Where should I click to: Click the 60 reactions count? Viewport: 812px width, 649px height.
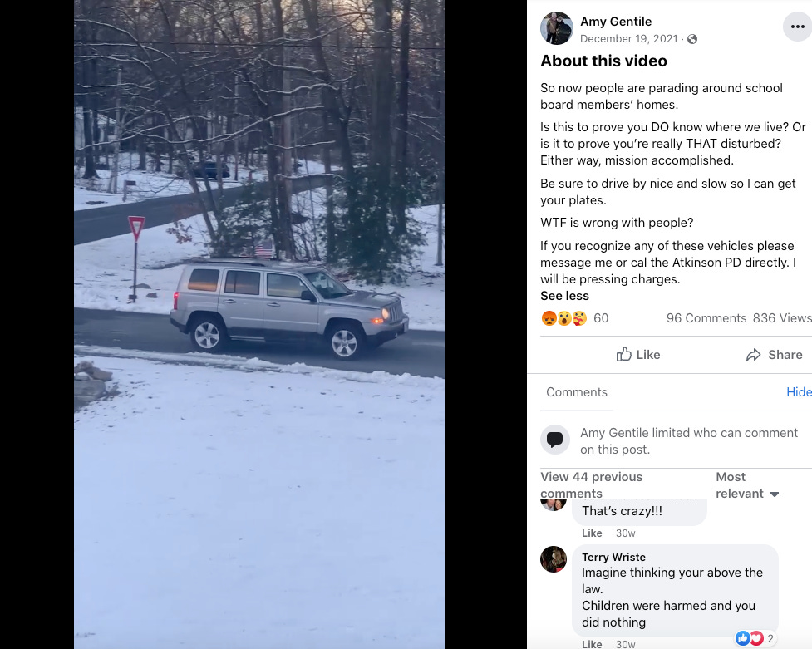(x=601, y=318)
